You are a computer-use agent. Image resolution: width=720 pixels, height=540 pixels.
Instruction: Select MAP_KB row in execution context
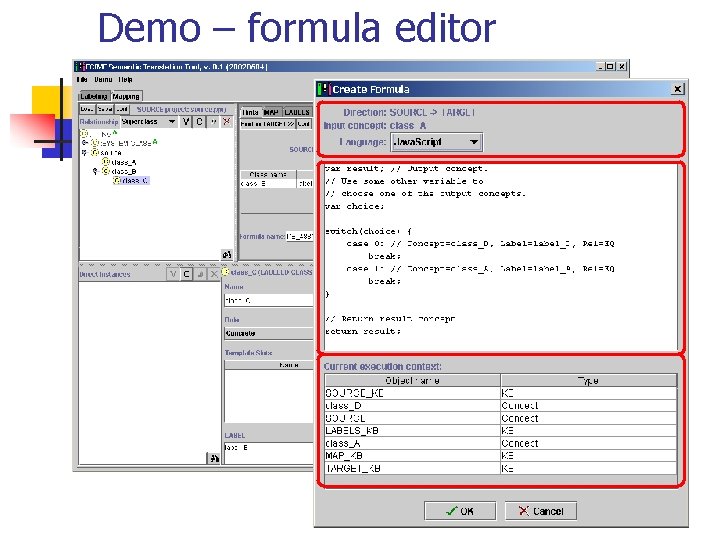pos(501,456)
